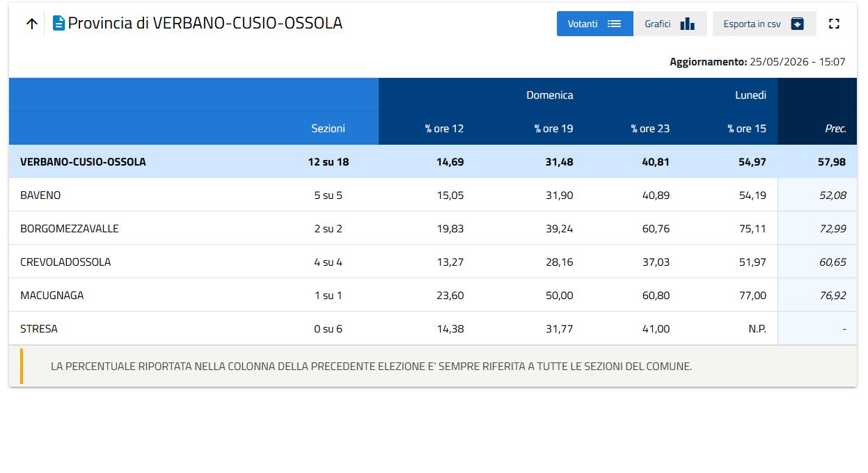Export the data with Esporta in csv
The image size is (868, 473).
point(764,24)
